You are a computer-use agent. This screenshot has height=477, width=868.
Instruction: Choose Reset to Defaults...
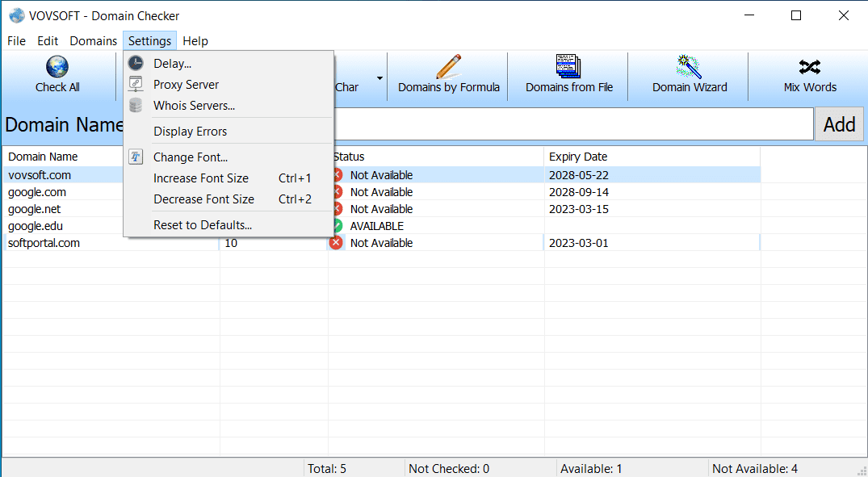click(x=229, y=225)
